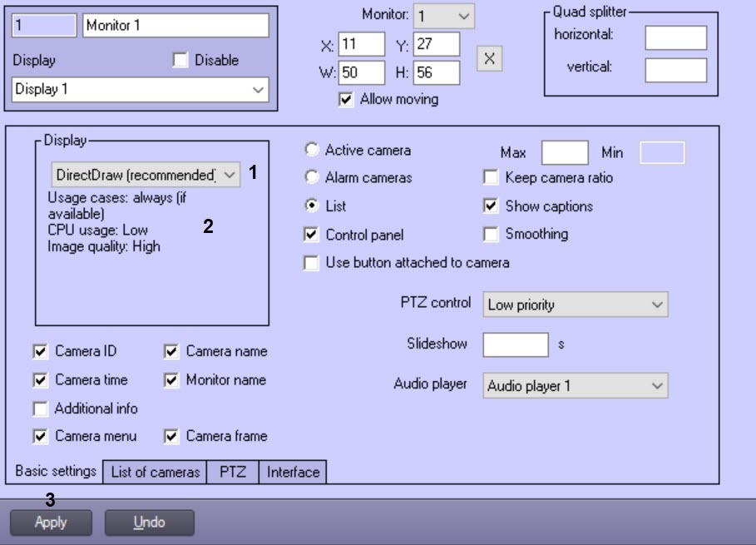756x545 pixels.
Task: Click the Y coordinate field
Action: [437, 44]
